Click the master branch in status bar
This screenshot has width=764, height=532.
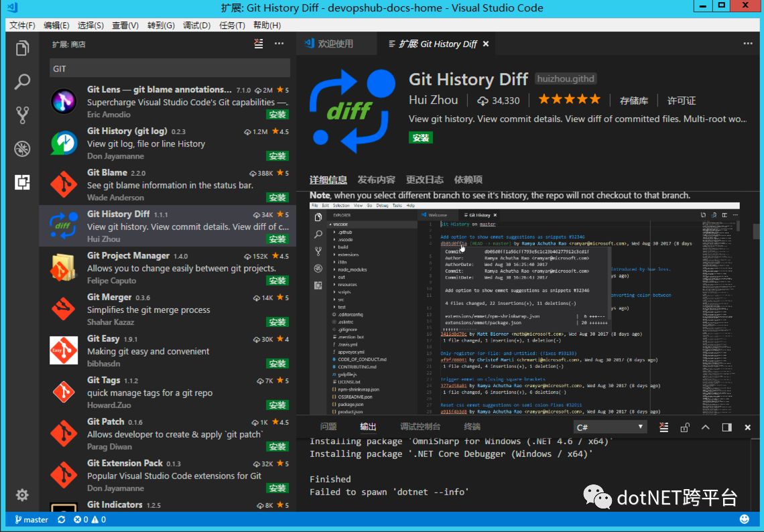pos(31,520)
